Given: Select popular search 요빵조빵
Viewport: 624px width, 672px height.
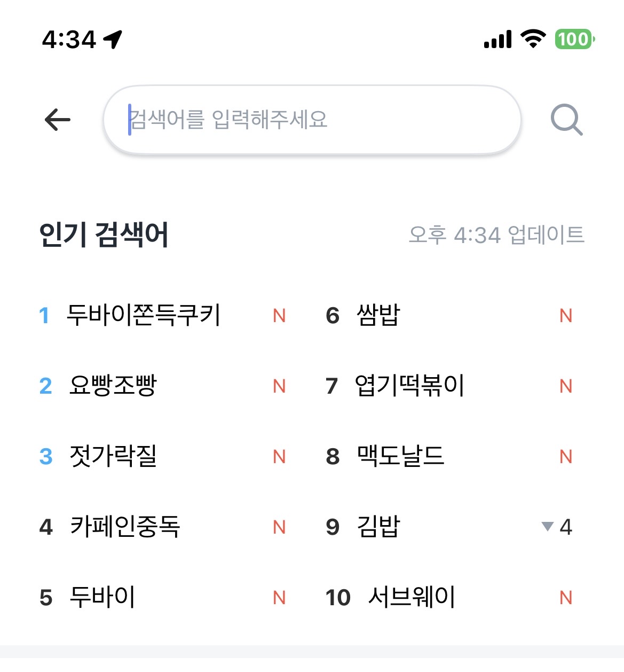Looking at the screenshot, I should [x=113, y=386].
